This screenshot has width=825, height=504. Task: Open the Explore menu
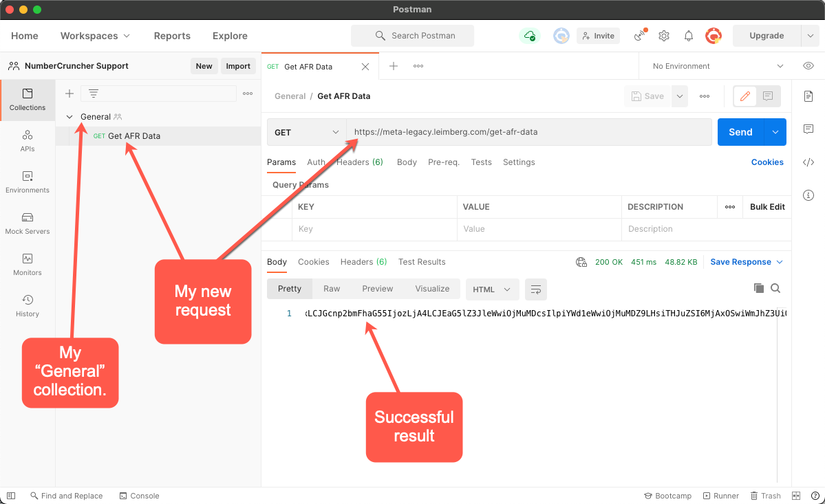(x=230, y=36)
